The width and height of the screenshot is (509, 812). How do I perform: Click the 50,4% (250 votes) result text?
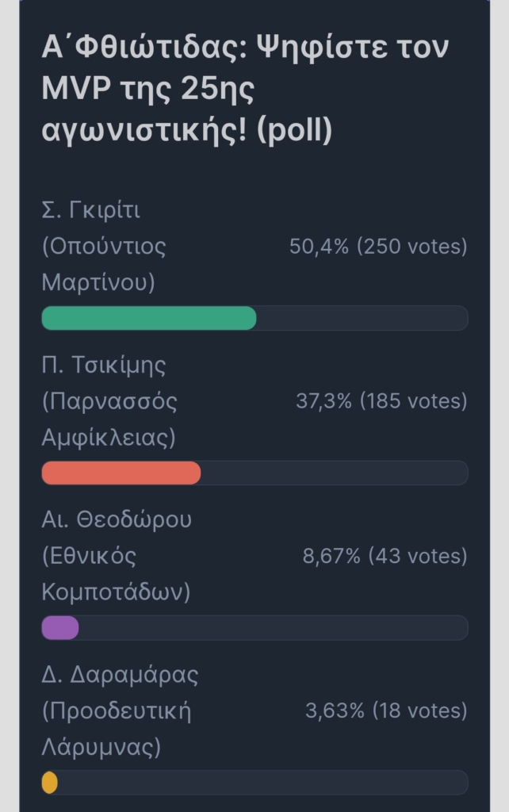pos(378,247)
